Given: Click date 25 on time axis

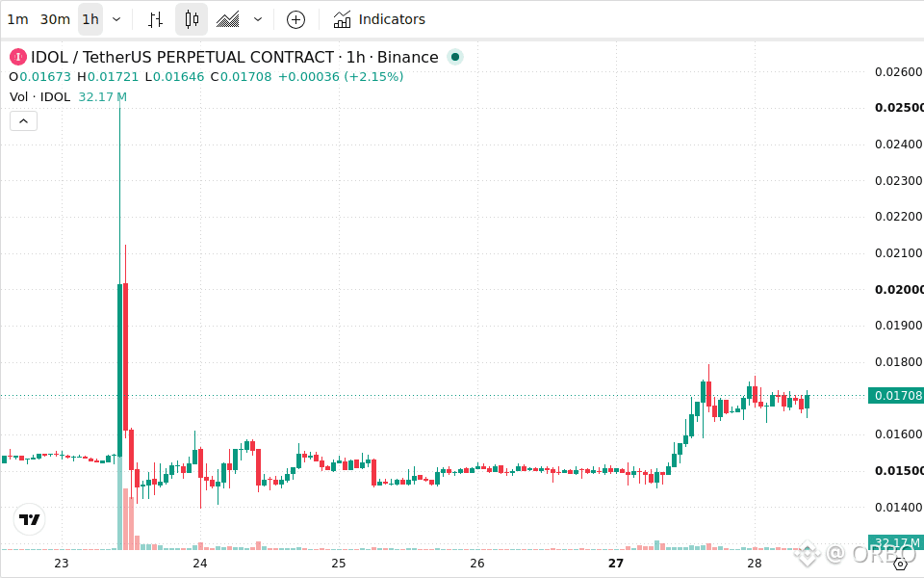Looking at the screenshot, I should click(338, 564).
